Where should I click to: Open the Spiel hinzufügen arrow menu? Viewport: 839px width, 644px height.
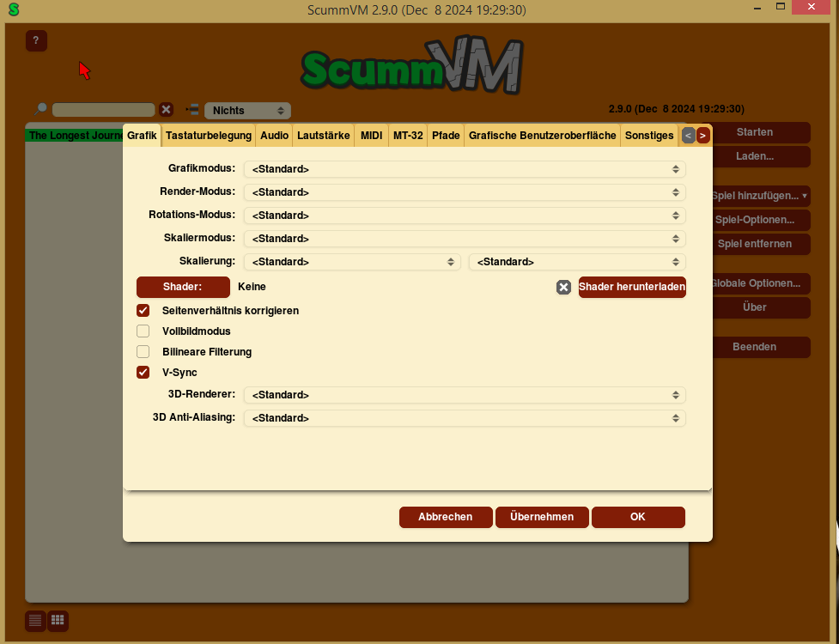(805, 196)
